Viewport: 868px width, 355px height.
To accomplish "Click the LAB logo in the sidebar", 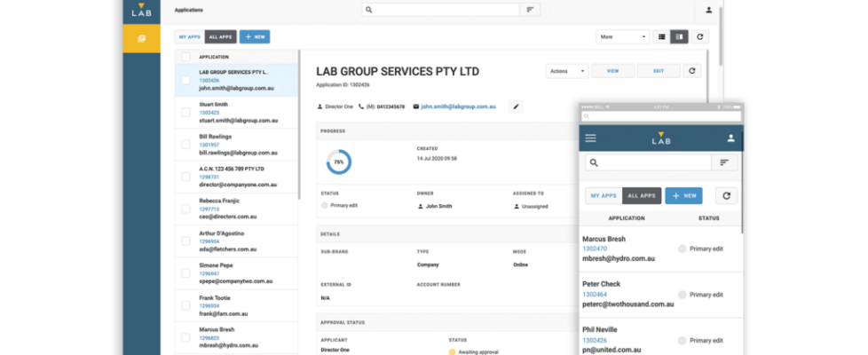I will click(x=141, y=10).
